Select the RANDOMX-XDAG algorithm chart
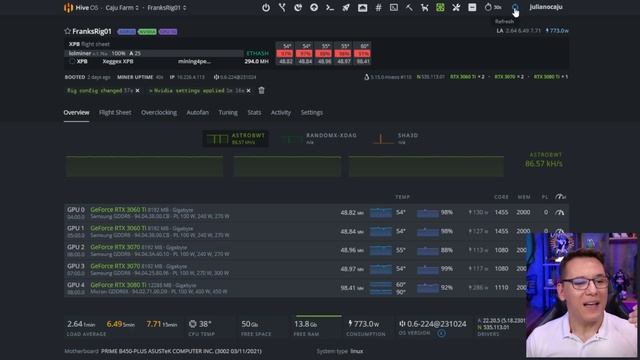640x360 pixels. pyautogui.click(x=320, y=139)
